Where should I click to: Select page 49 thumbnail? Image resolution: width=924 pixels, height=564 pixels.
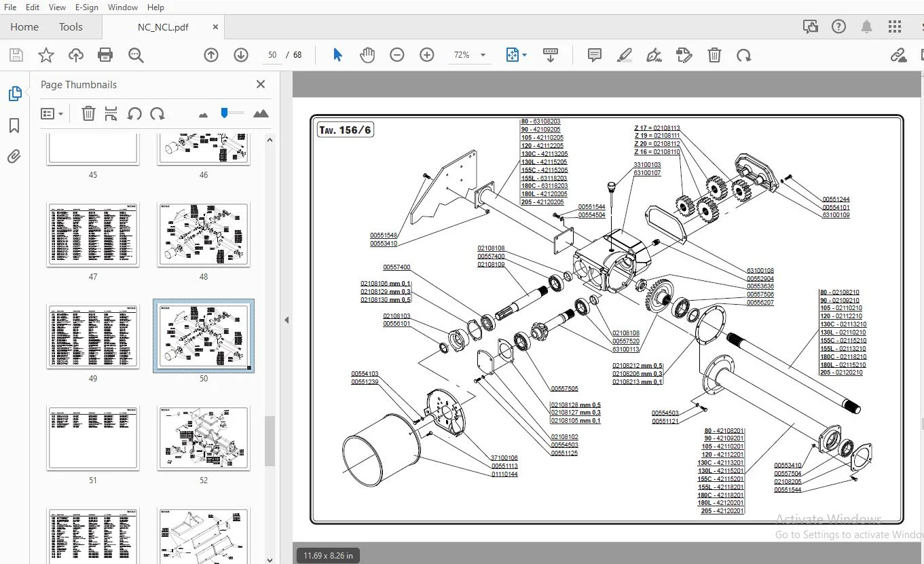click(x=93, y=337)
